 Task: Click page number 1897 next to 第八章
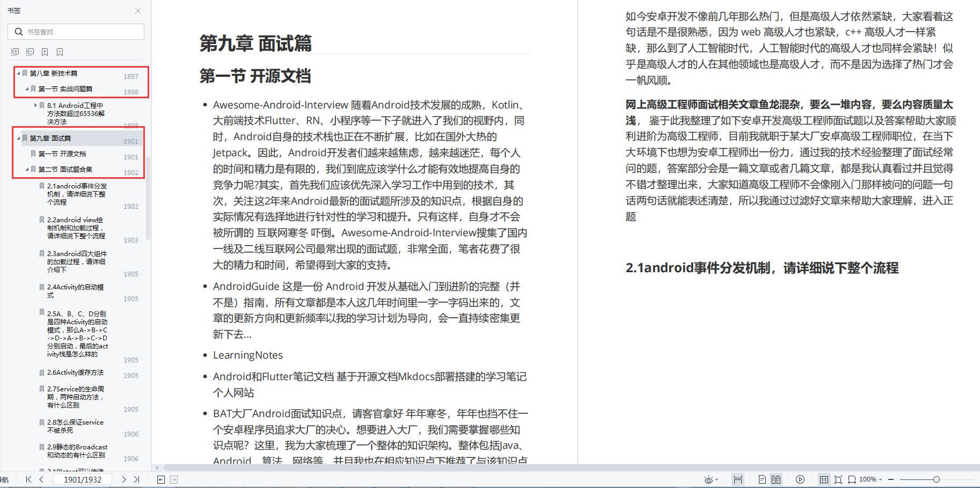click(x=131, y=77)
